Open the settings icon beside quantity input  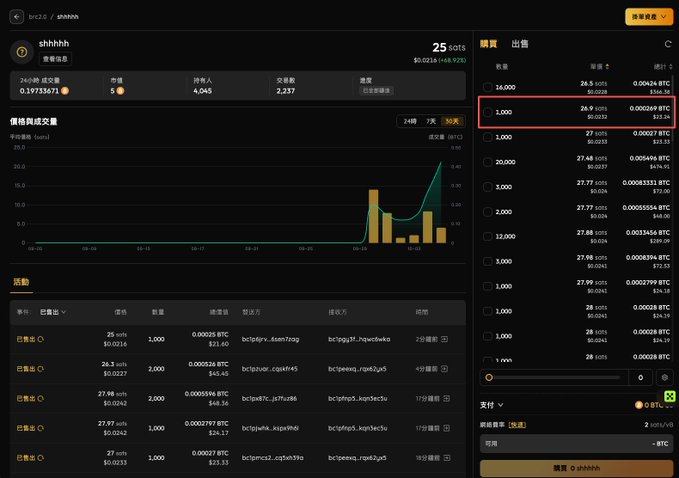665,377
